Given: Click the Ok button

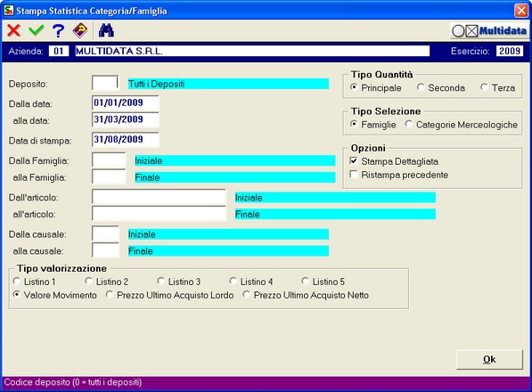Looking at the screenshot, I should coord(489,359).
